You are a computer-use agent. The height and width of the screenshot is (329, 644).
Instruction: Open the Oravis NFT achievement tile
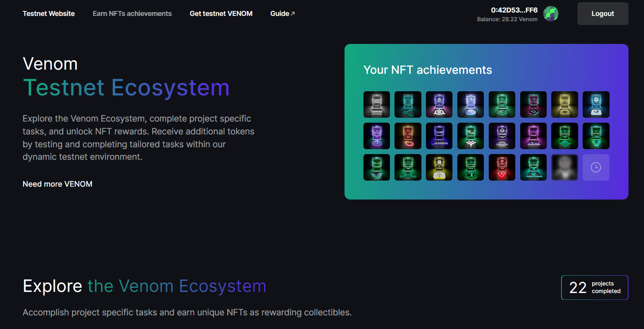point(502,136)
